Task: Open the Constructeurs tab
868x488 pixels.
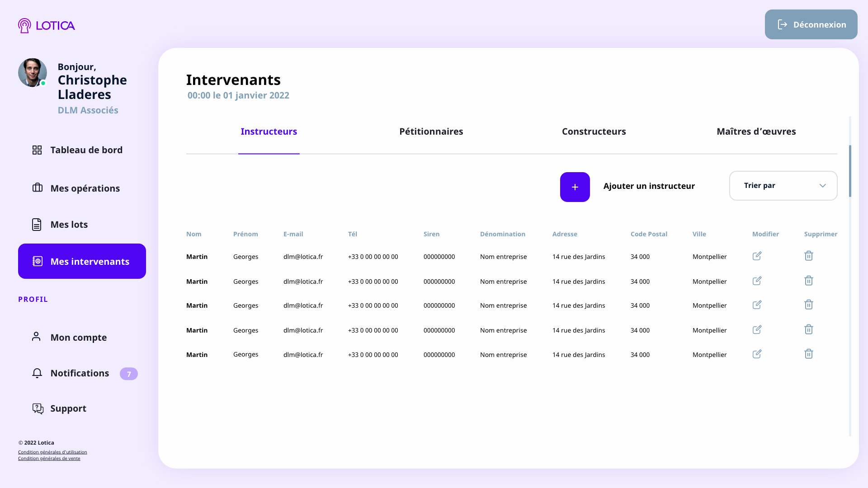Action: pos(594,131)
